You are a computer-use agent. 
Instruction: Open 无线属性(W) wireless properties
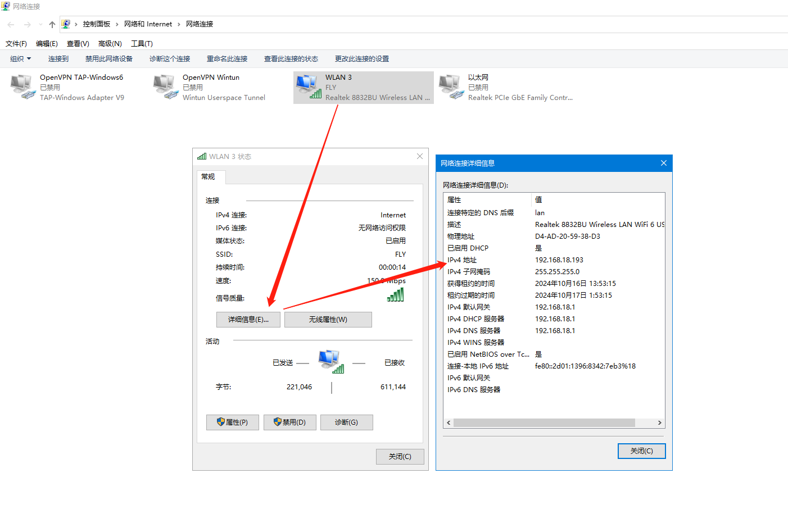(x=328, y=320)
